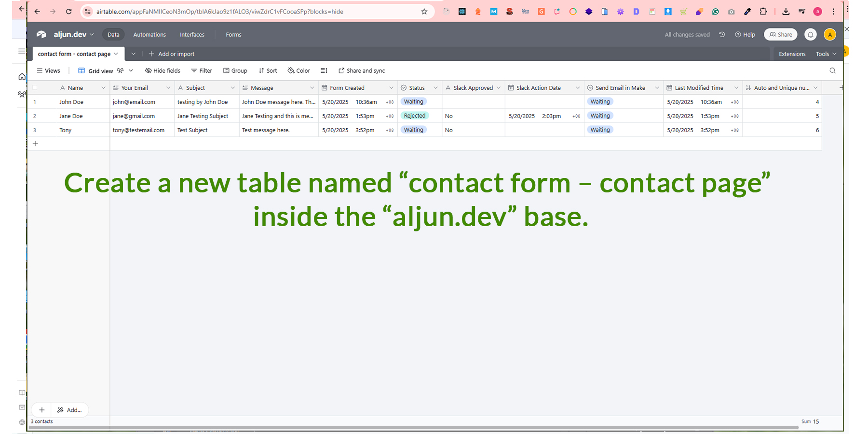Open the row height icon
Image resolution: width=868 pixels, height=434 pixels.
click(x=324, y=70)
